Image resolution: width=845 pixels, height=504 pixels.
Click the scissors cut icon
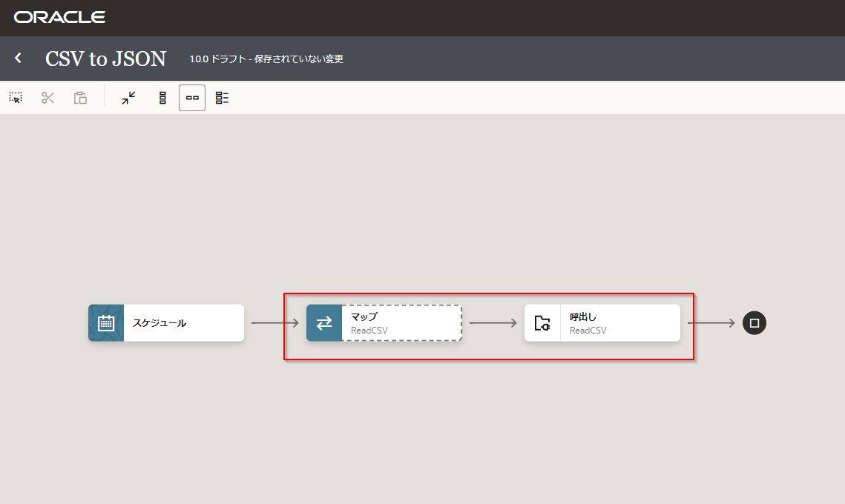[x=48, y=98]
